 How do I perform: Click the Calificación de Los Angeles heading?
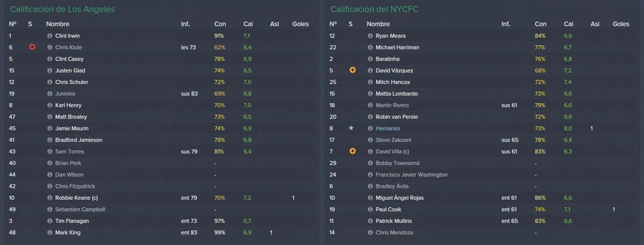pyautogui.click(x=62, y=9)
